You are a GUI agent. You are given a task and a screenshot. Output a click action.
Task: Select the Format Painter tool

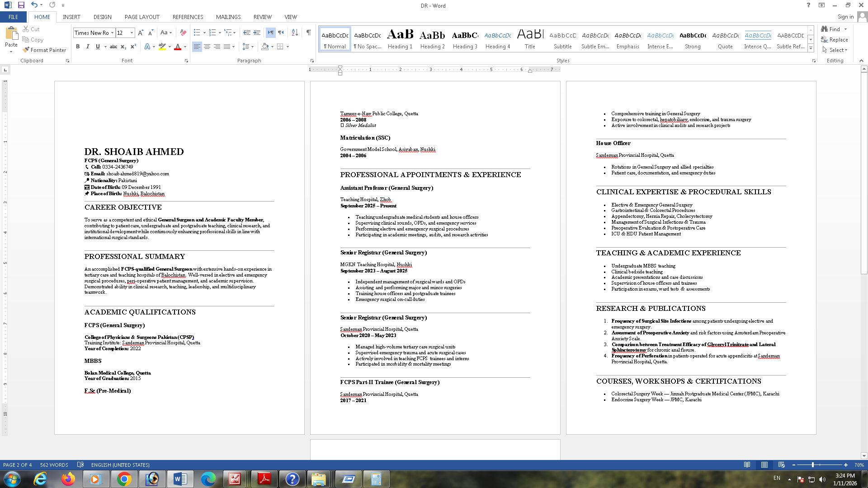pos(44,50)
